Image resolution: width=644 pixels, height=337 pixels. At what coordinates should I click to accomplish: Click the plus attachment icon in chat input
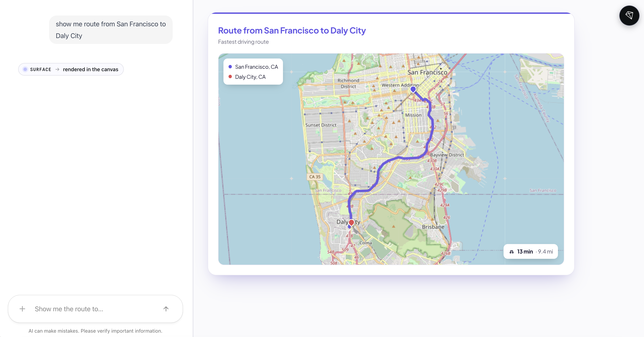click(22, 309)
